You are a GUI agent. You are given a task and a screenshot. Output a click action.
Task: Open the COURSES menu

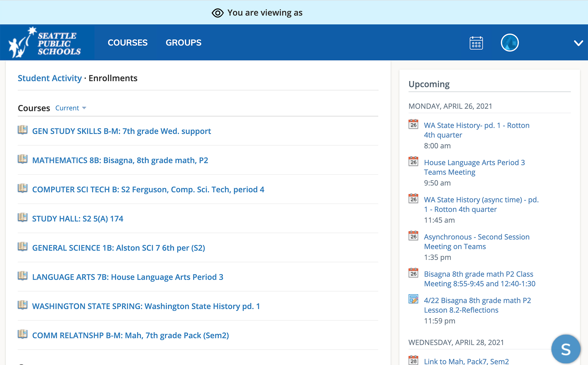(x=128, y=43)
